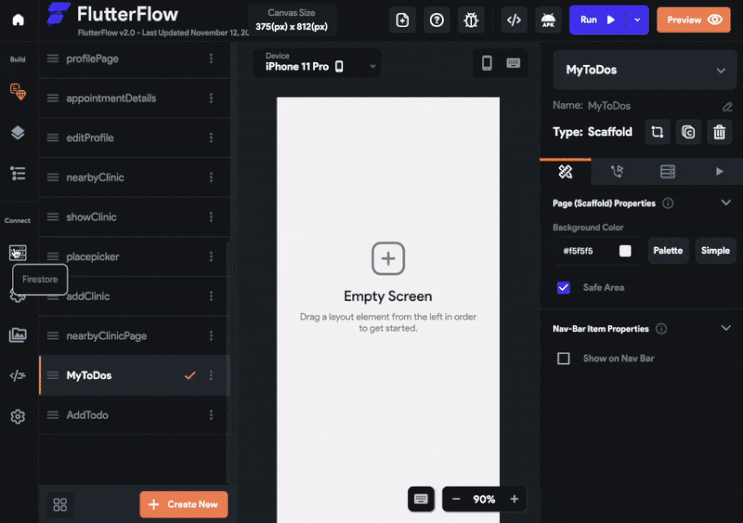
Task: Select showClinic page
Action: pos(135,217)
